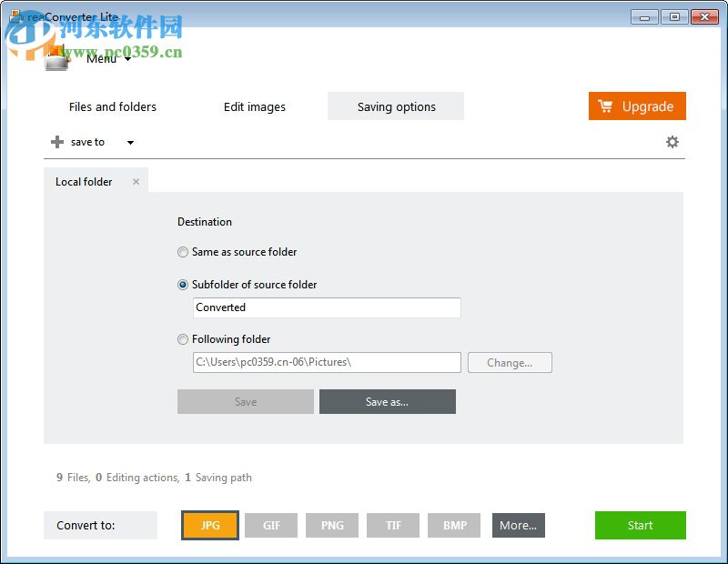The width and height of the screenshot is (728, 564).
Task: Click the green Start button
Action: [641, 525]
